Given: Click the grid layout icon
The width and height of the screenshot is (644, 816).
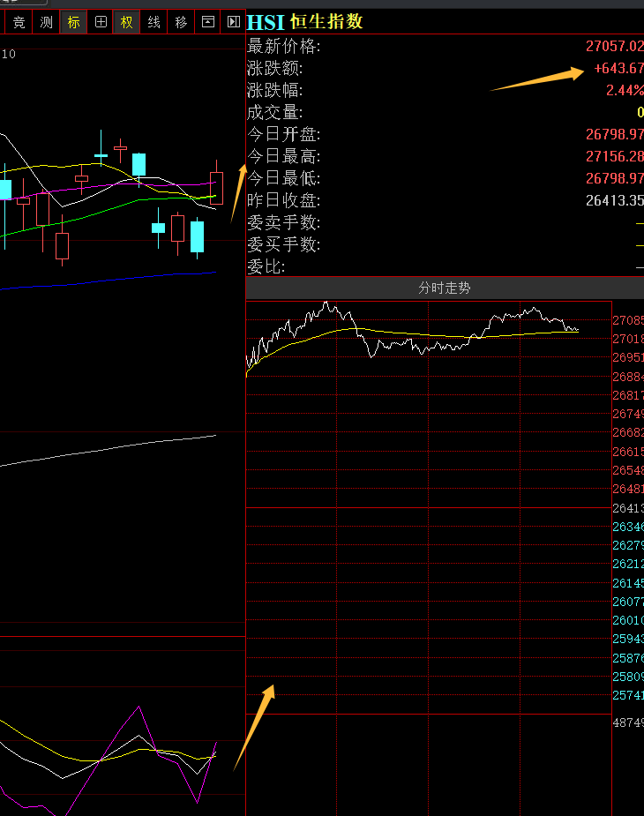Looking at the screenshot, I should coord(101,22).
